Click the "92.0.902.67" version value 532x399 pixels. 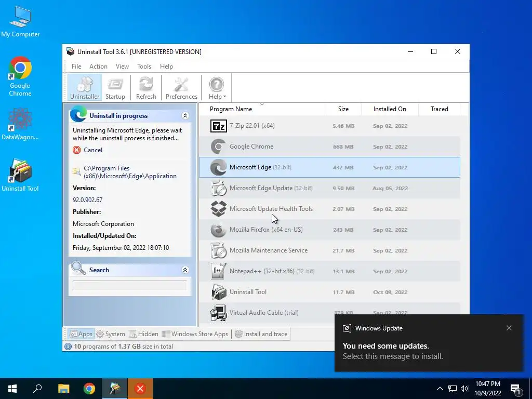coord(87,200)
